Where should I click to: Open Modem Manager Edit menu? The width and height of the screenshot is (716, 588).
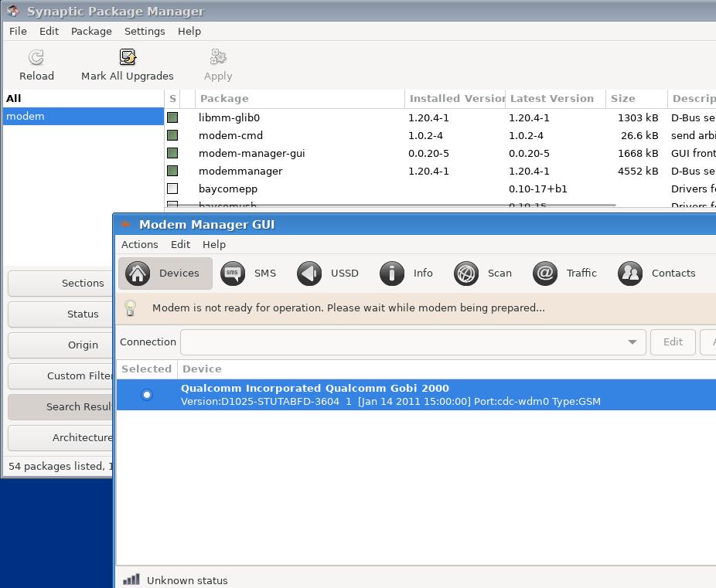pos(180,244)
